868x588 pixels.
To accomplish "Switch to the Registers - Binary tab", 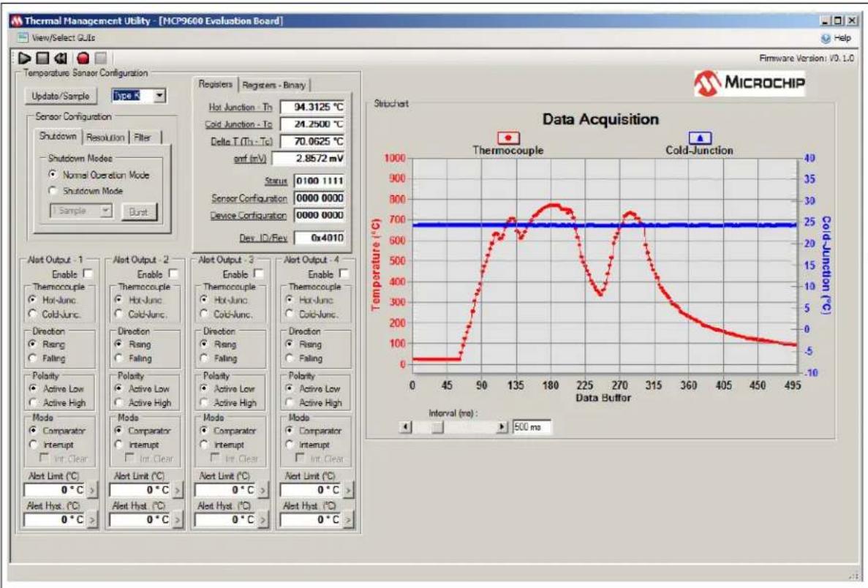I will tap(274, 86).
